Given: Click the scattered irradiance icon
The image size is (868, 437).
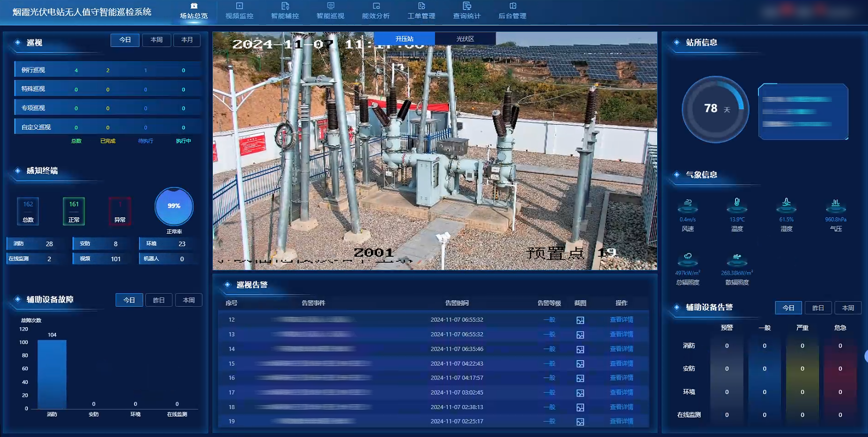Looking at the screenshot, I should pyautogui.click(x=737, y=259).
